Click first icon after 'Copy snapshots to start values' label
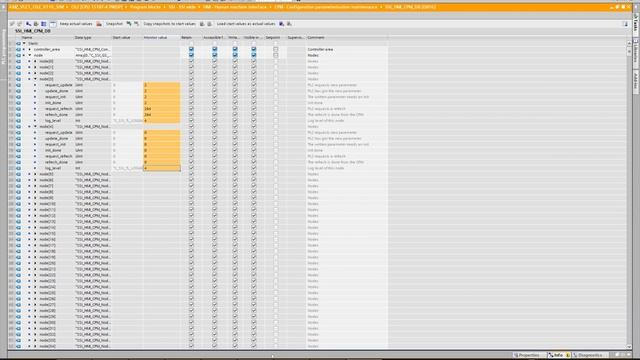Screen dimensions: 640x360 tap(202, 24)
